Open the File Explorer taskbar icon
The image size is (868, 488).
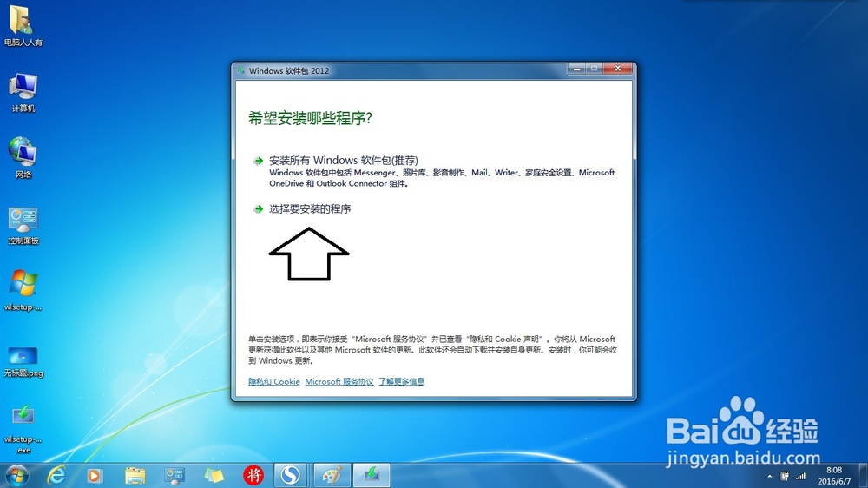(x=135, y=475)
